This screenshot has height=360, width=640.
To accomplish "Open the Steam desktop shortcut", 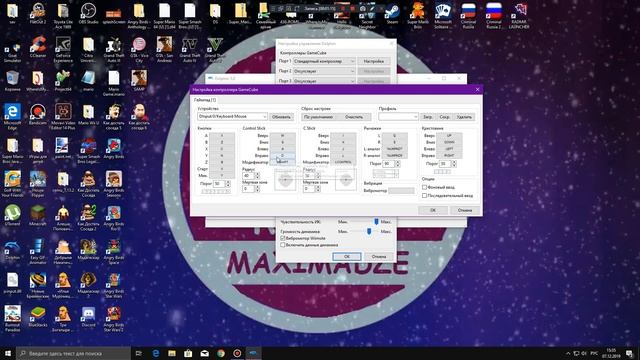I will pos(392,13).
